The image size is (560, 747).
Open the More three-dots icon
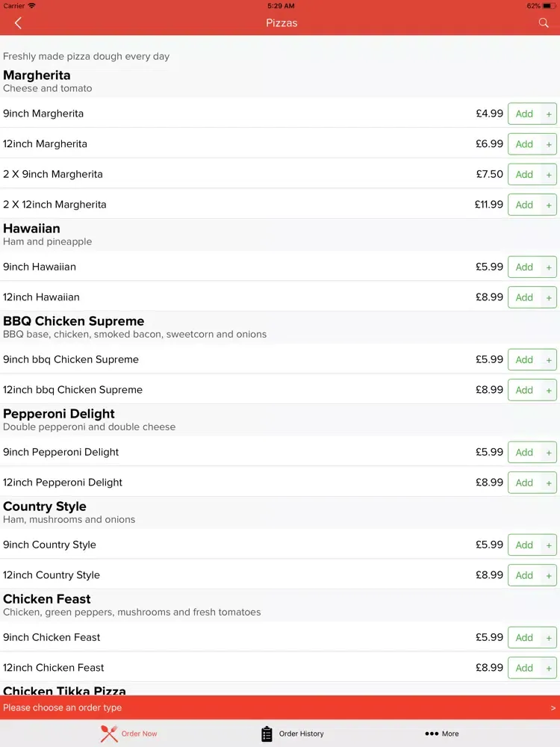(432, 734)
